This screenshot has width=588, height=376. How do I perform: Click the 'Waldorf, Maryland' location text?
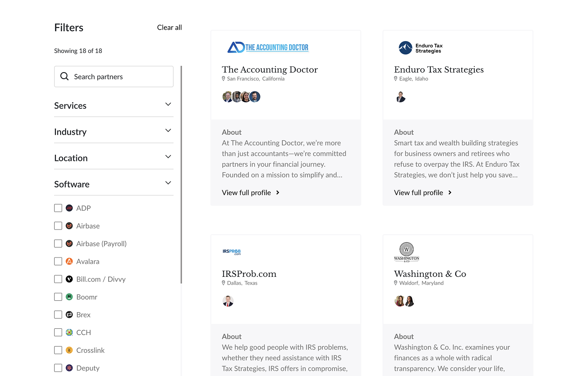pos(421,283)
